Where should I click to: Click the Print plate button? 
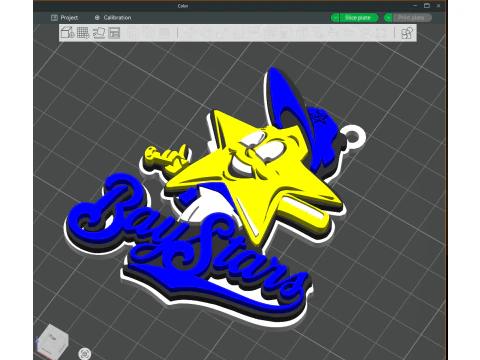[x=412, y=18]
